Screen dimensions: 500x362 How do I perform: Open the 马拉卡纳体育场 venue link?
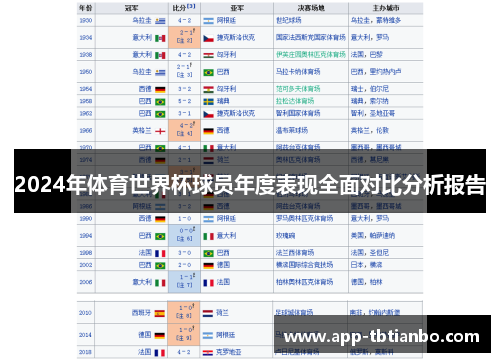298,72
